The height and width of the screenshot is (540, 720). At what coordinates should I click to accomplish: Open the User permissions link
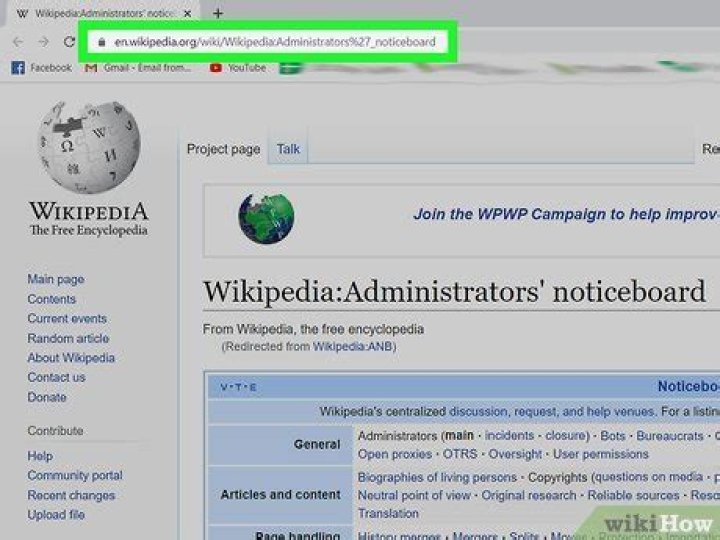tap(601, 454)
